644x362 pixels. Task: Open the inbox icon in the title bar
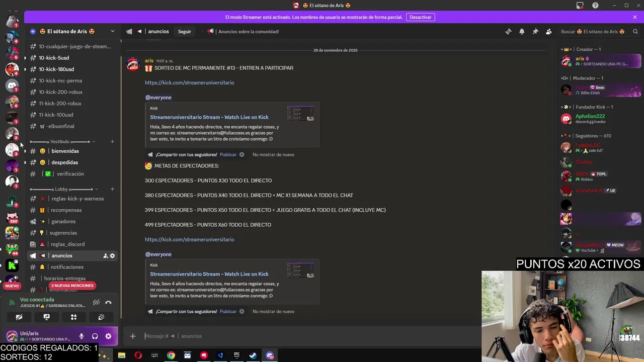(580, 6)
